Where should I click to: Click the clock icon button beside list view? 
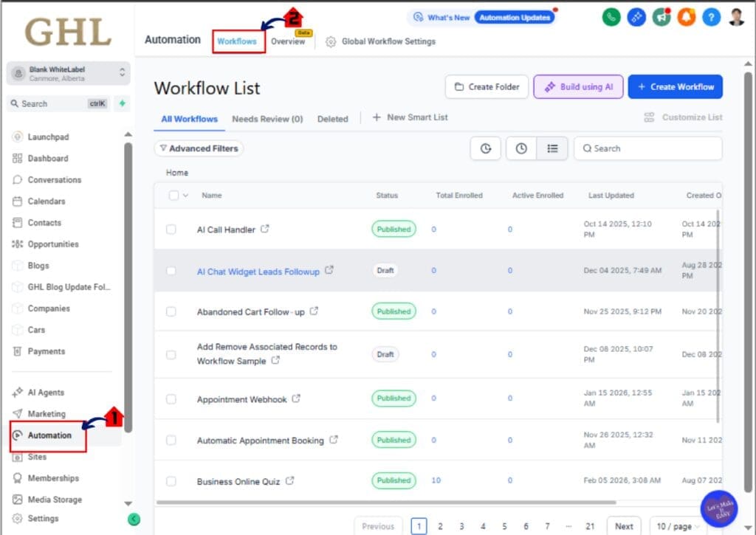coord(521,148)
